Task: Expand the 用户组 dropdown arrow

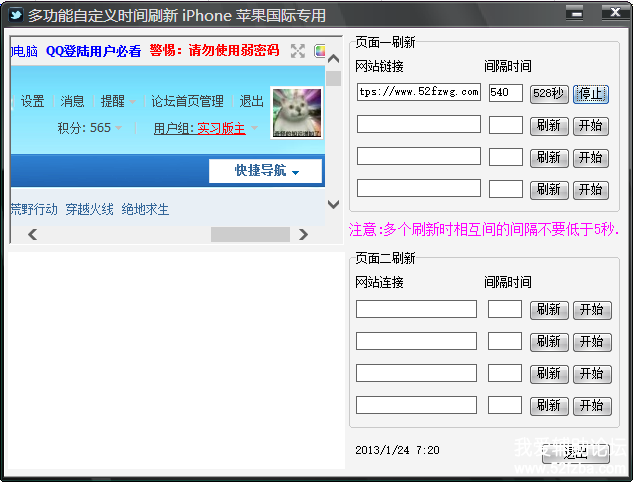Action: click(x=254, y=128)
